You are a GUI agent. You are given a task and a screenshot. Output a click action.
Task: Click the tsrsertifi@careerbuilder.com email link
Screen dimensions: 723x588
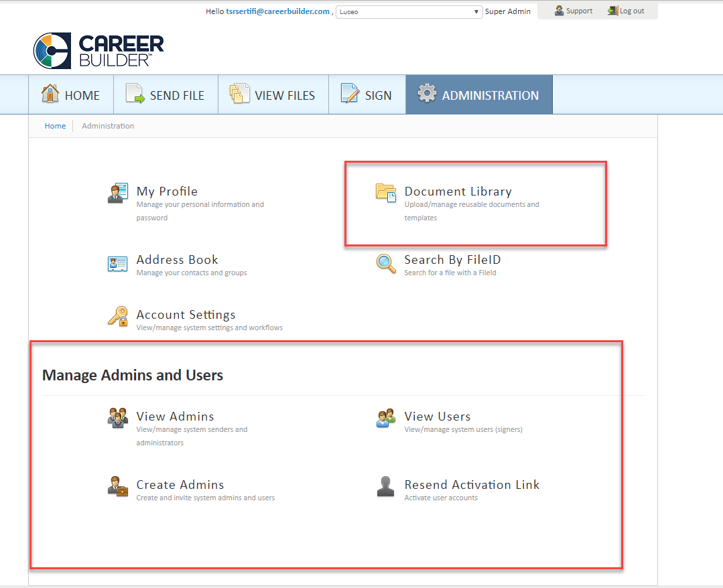coord(277,11)
